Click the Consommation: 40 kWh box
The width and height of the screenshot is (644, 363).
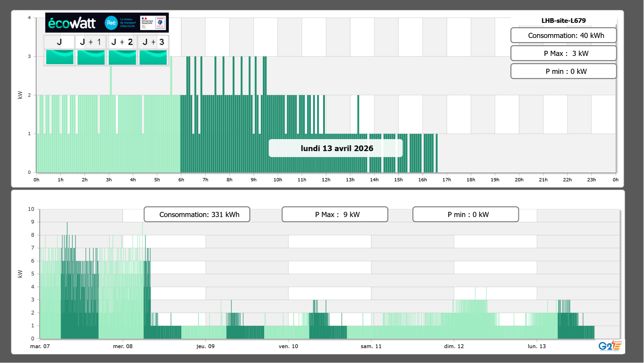point(563,35)
